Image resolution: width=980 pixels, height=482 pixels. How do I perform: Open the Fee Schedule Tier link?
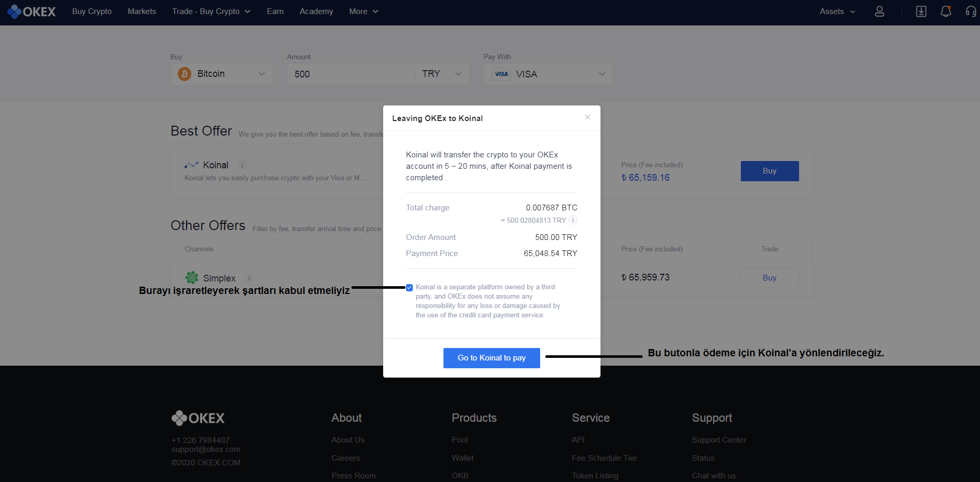[604, 458]
